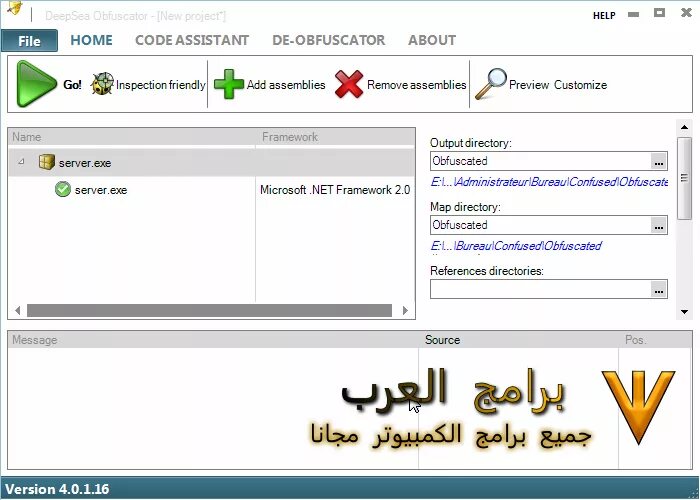The height and width of the screenshot is (500, 700).
Task: Close the DeepSea Obfuscator window
Action: click(x=686, y=13)
